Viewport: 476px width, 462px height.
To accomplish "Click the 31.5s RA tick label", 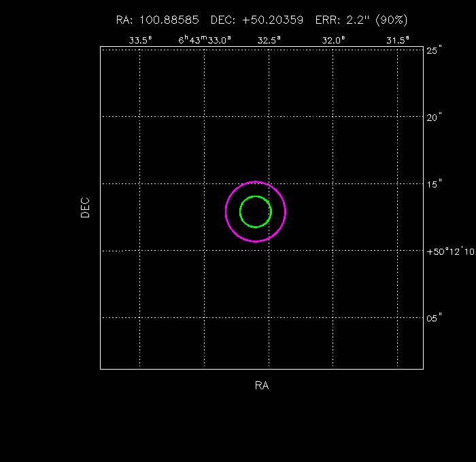I will 398,40.
